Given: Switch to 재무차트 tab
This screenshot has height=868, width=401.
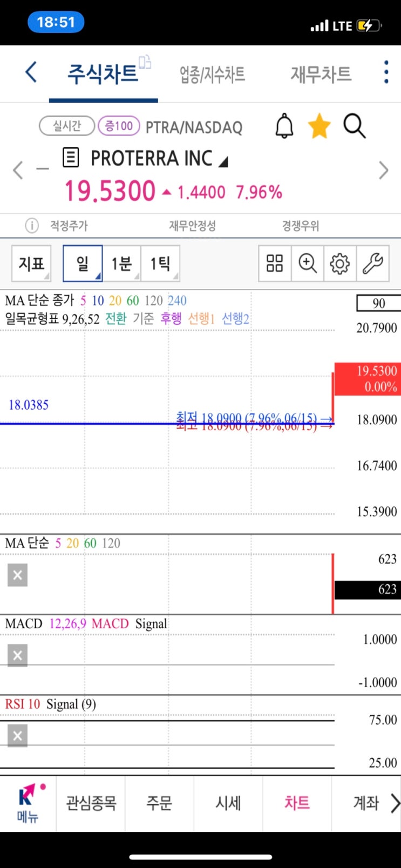Looking at the screenshot, I should coord(321,74).
